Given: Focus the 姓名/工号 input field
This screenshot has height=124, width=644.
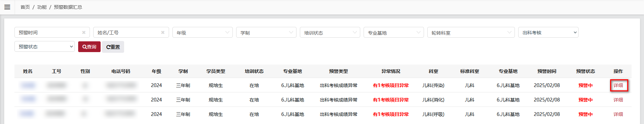Looking at the screenshot, I should click(131, 33).
